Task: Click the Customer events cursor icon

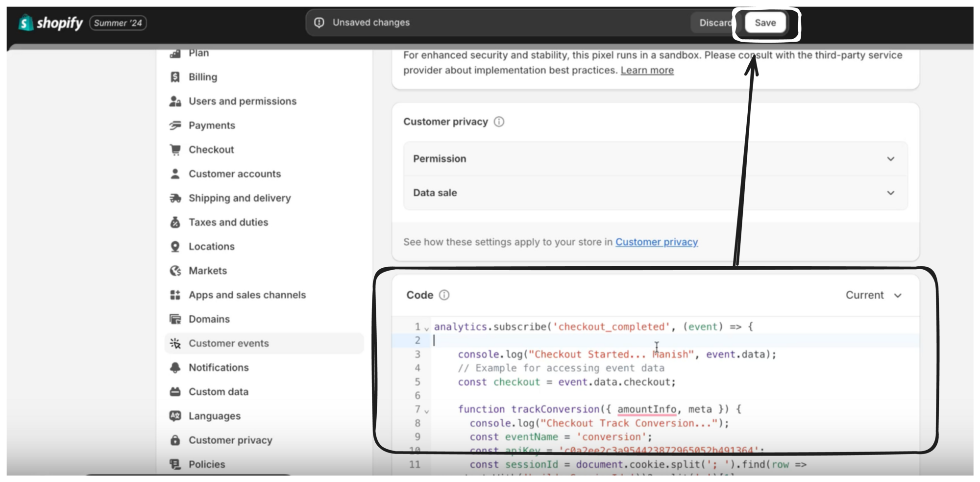Action: tap(175, 343)
